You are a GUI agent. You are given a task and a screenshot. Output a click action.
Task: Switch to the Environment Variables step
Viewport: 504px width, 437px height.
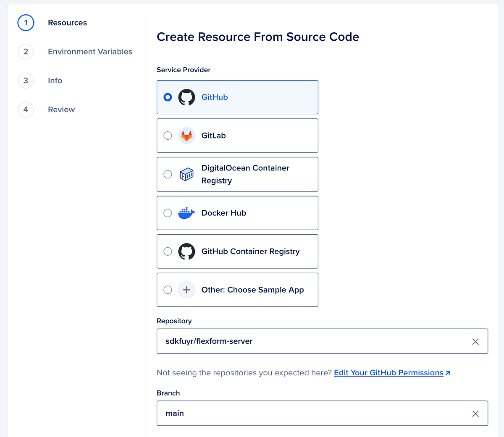pyautogui.click(x=90, y=52)
